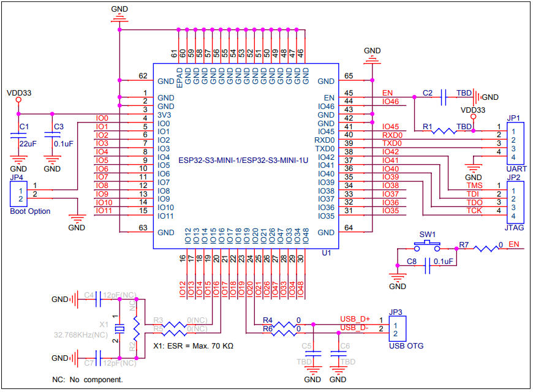Image resolution: width=533 pixels, height=392 pixels.
Task: Select the 'USB OTG' label
Action: coord(406,346)
